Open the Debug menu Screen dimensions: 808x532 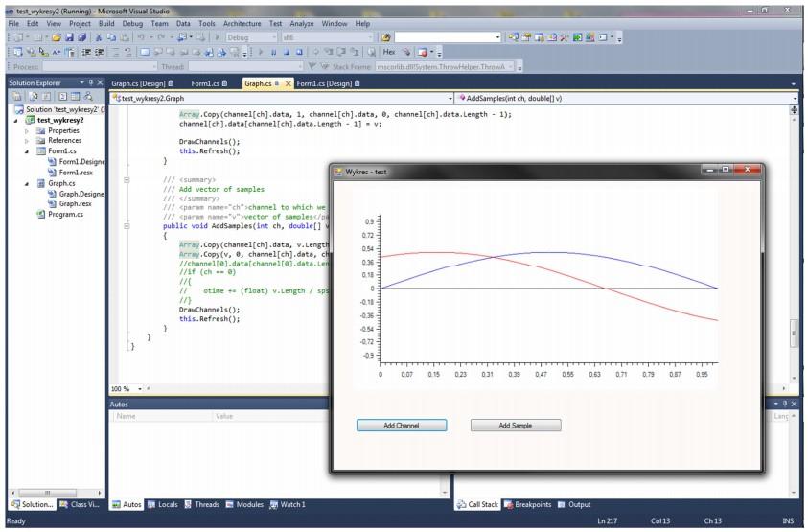[x=132, y=24]
